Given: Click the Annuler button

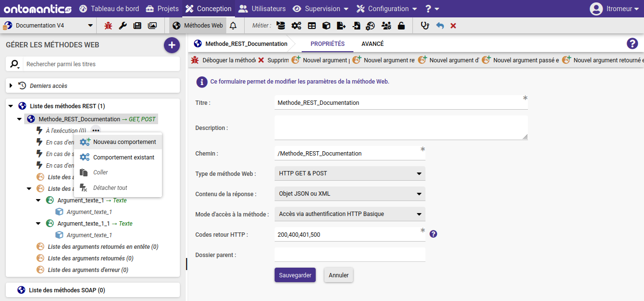Looking at the screenshot, I should [339, 275].
